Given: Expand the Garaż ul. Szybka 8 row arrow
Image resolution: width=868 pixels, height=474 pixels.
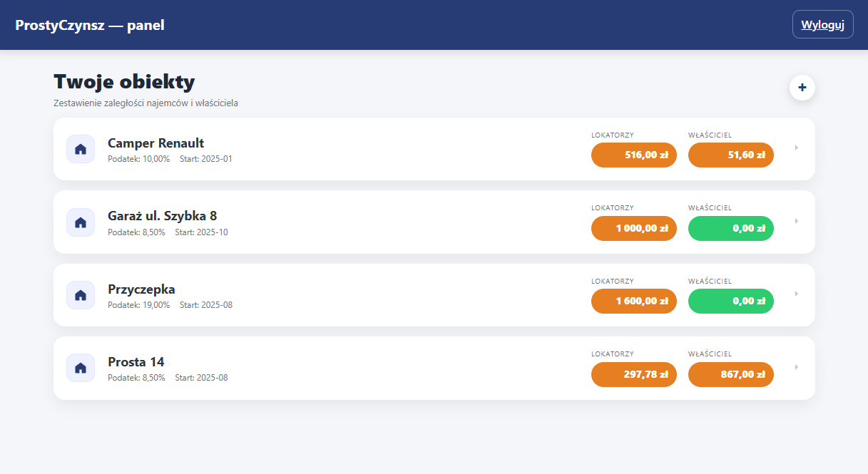Looking at the screenshot, I should [796, 221].
